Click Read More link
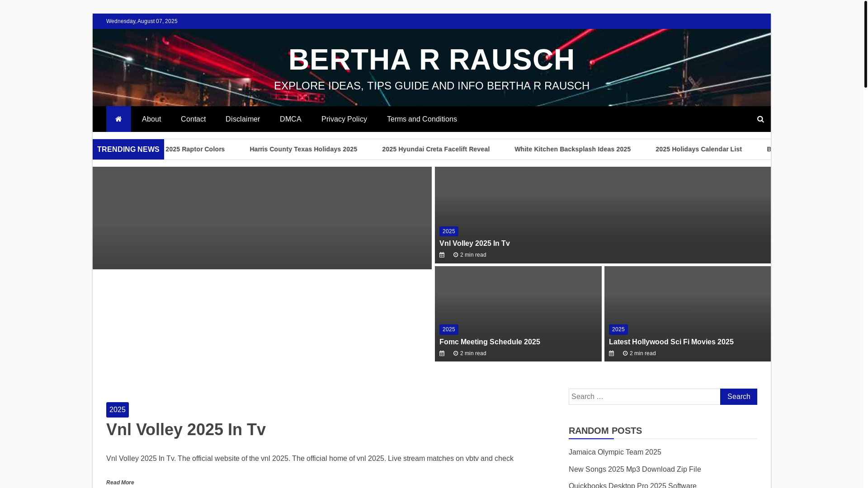 [x=120, y=483]
